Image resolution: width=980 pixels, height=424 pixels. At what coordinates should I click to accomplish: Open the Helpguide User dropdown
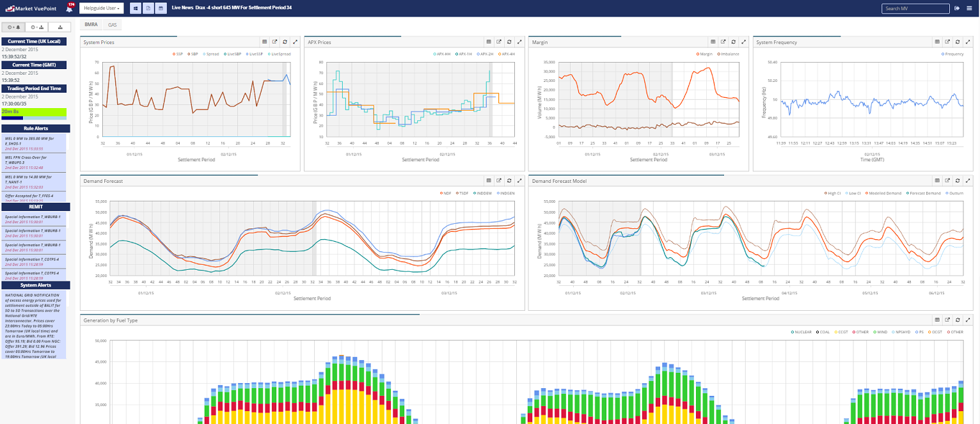tap(101, 8)
